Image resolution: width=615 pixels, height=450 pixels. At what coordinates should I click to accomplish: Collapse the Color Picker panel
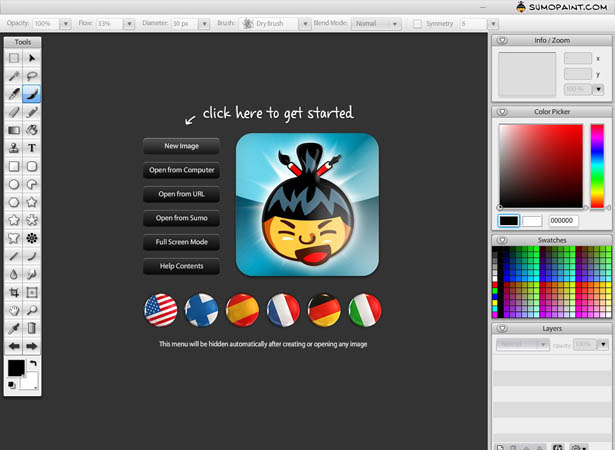pyautogui.click(x=502, y=112)
